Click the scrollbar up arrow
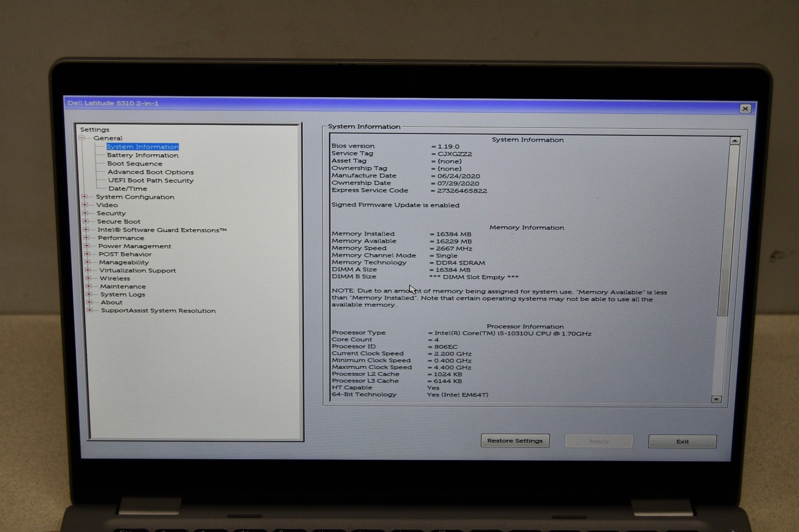The image size is (799, 532). pyautogui.click(x=734, y=141)
